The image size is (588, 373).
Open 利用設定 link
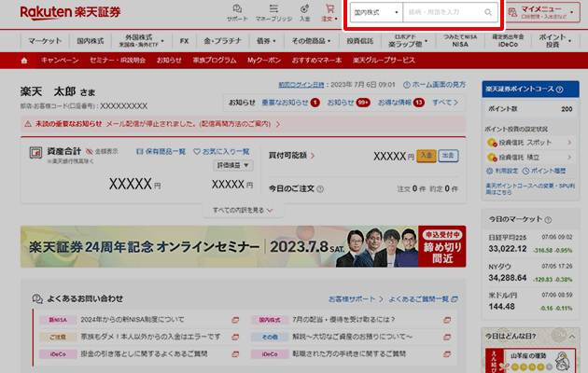pos(502,171)
